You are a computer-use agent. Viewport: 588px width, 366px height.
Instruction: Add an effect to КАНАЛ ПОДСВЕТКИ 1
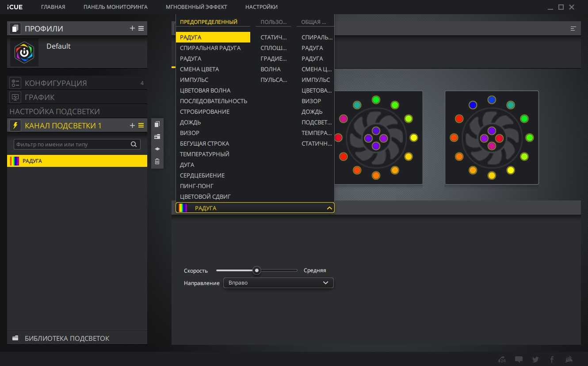(132, 126)
